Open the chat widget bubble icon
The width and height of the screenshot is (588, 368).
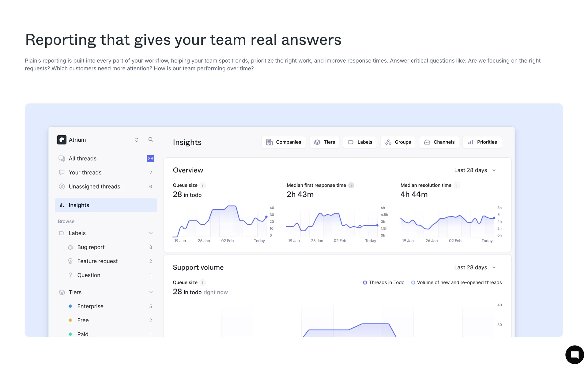575,355
